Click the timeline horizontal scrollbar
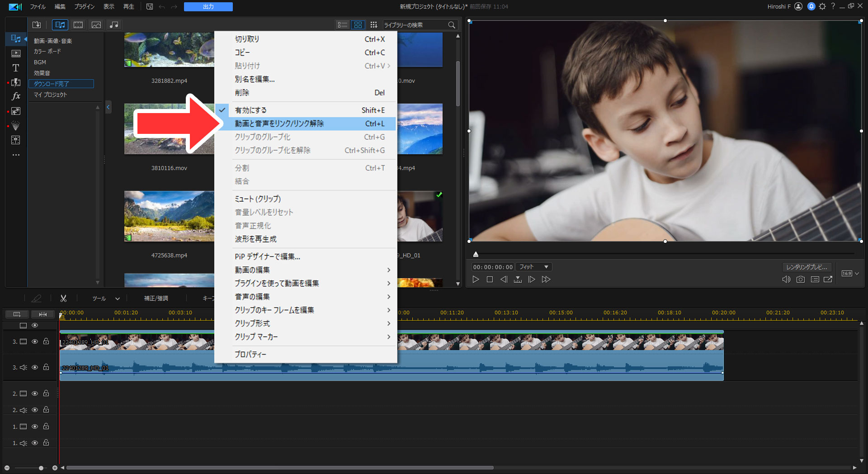 280,468
